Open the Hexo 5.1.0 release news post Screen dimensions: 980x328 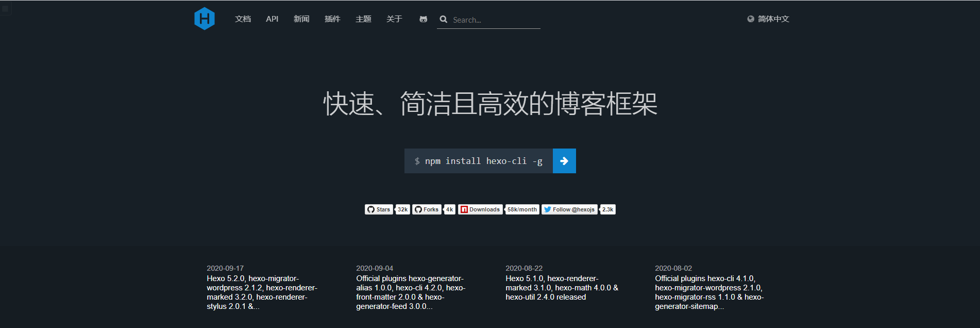pyautogui.click(x=562, y=288)
